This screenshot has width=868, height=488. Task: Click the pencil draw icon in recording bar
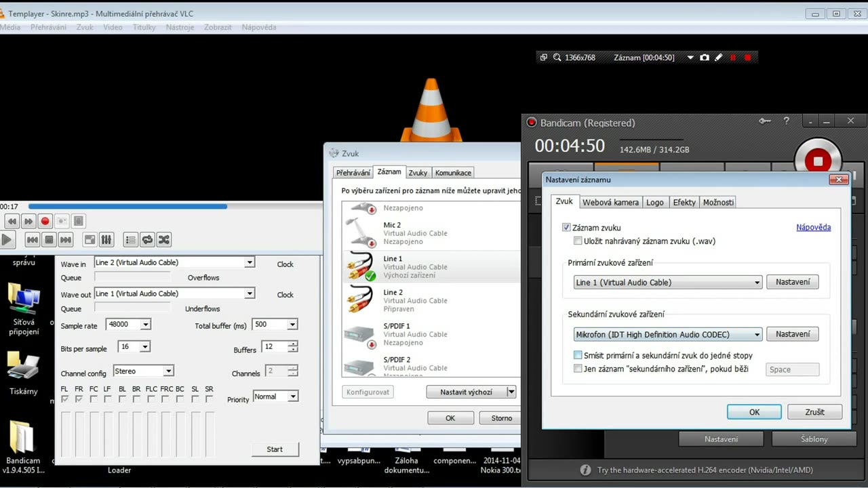719,58
